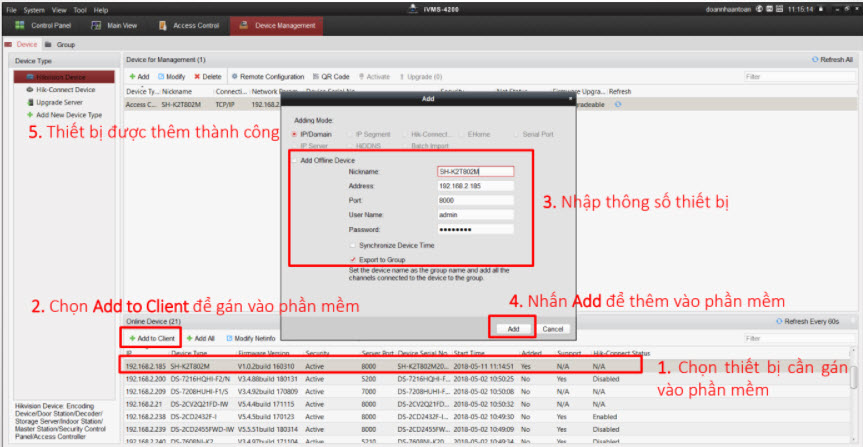This screenshot has height=447, width=863.
Task: Select Add New Device Type item
Action: (x=60, y=115)
